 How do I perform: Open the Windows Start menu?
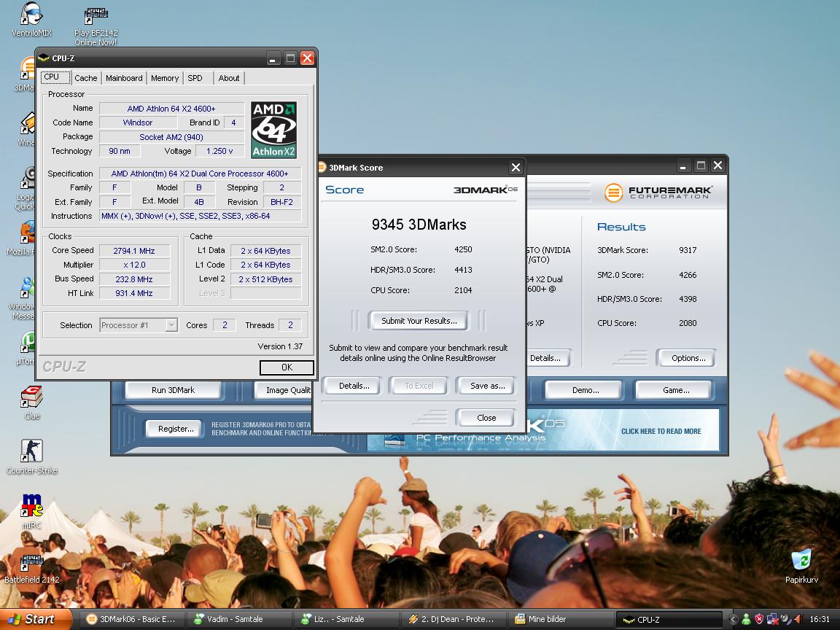(x=34, y=619)
